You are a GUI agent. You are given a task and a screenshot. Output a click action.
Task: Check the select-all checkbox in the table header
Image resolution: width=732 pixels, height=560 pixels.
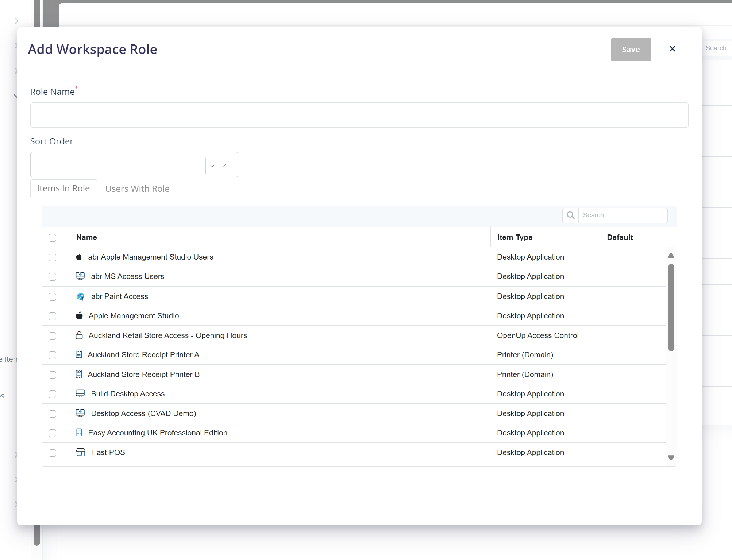[x=53, y=238]
